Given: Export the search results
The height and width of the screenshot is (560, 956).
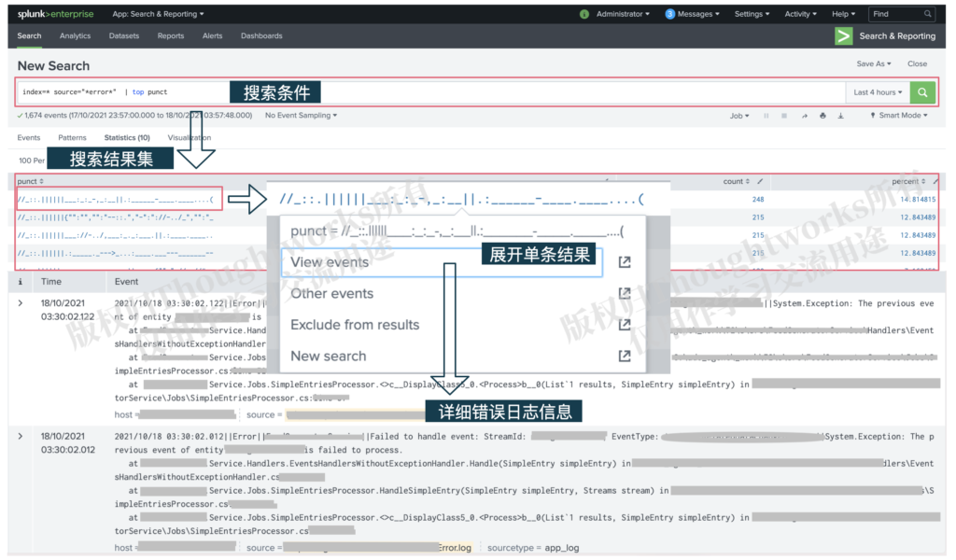Looking at the screenshot, I should pyautogui.click(x=840, y=115).
